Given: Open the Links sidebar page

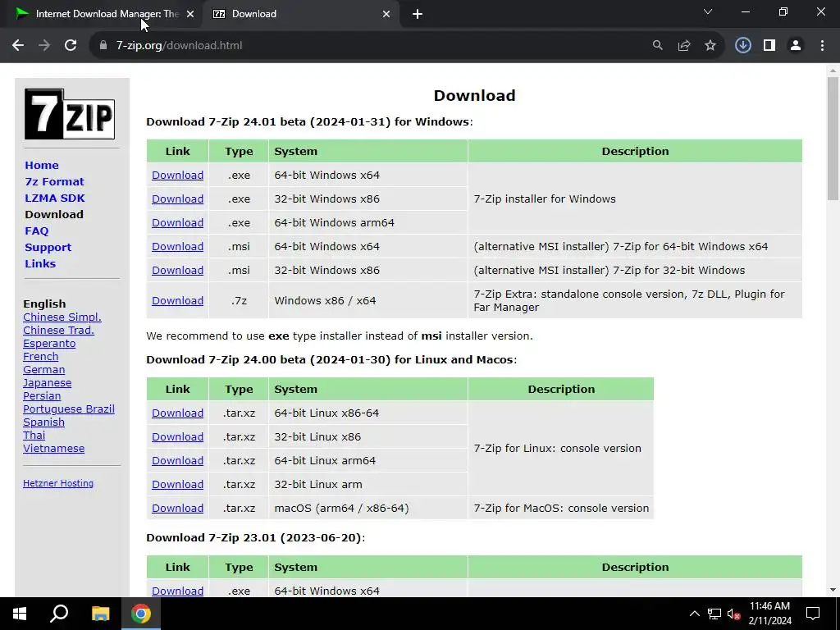Looking at the screenshot, I should coord(40,263).
